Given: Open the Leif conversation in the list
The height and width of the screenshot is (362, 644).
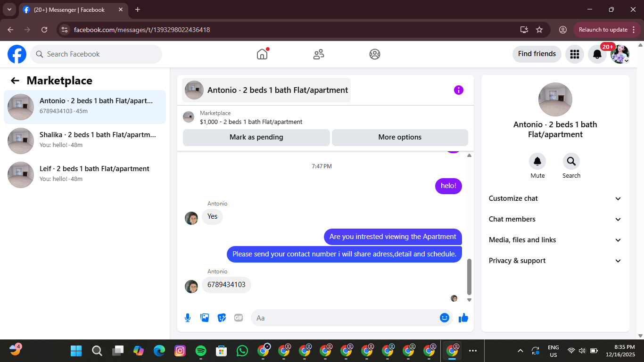Looking at the screenshot, I should (x=85, y=175).
